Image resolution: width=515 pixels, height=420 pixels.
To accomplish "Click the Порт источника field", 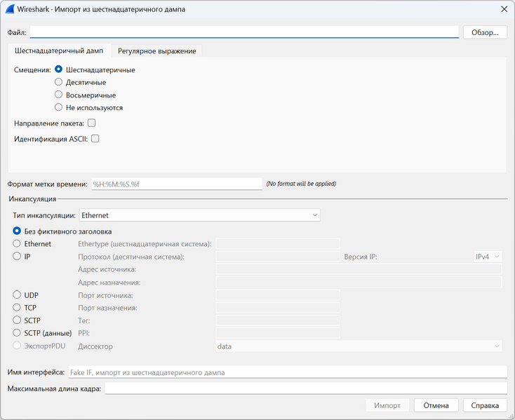I will tap(278, 295).
